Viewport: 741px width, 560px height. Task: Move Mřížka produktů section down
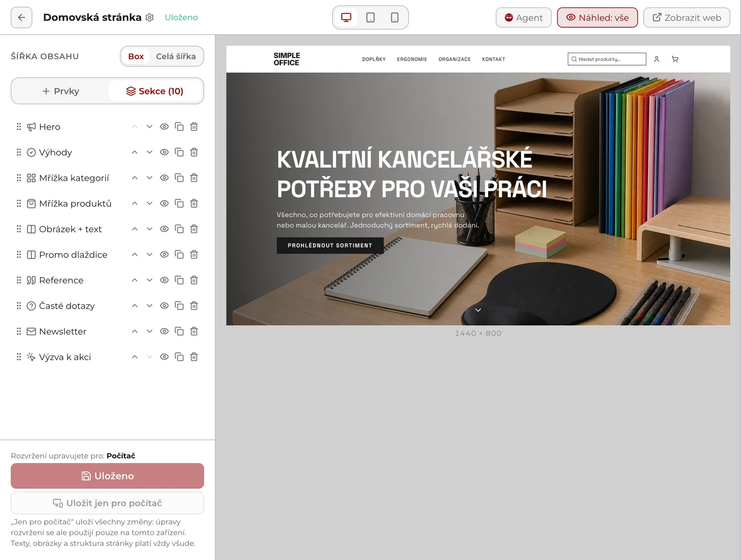[150, 204]
